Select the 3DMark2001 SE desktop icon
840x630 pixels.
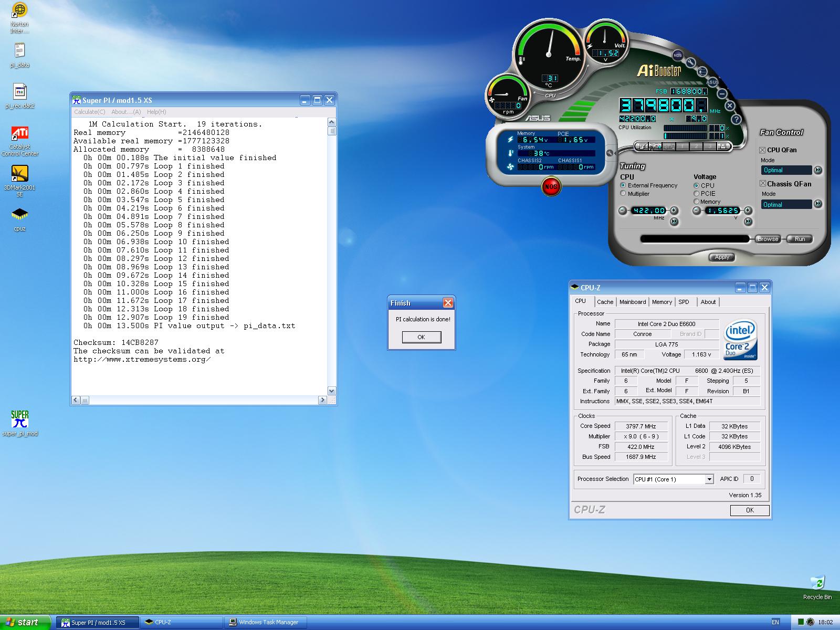[19, 181]
